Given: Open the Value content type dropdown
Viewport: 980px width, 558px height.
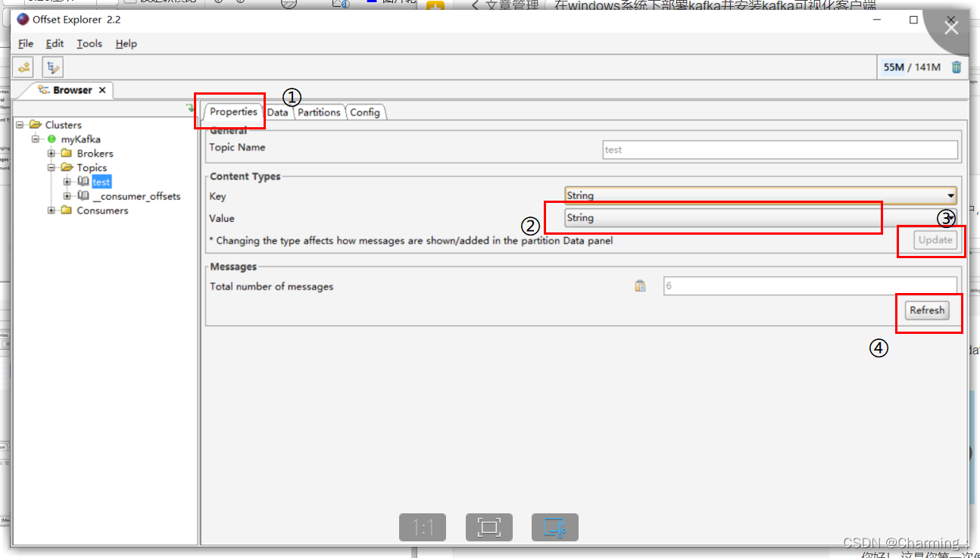Looking at the screenshot, I should [760, 218].
